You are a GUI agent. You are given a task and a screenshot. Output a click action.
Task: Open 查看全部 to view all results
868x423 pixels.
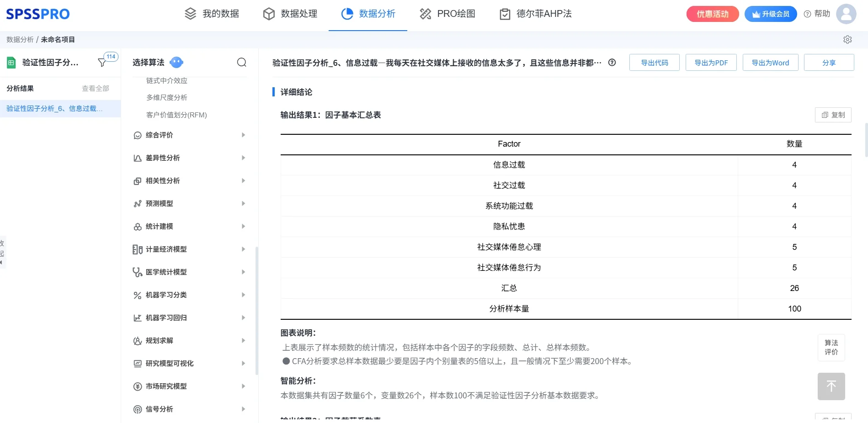[95, 88]
